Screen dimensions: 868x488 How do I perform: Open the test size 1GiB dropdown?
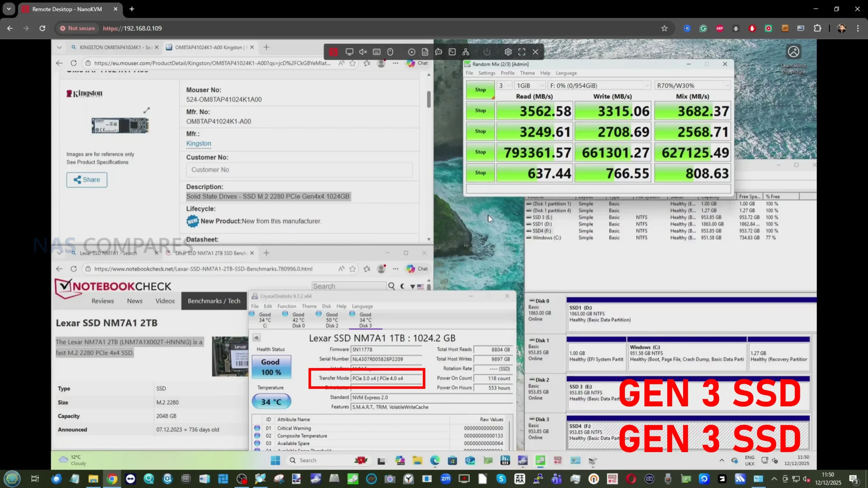[x=530, y=86]
